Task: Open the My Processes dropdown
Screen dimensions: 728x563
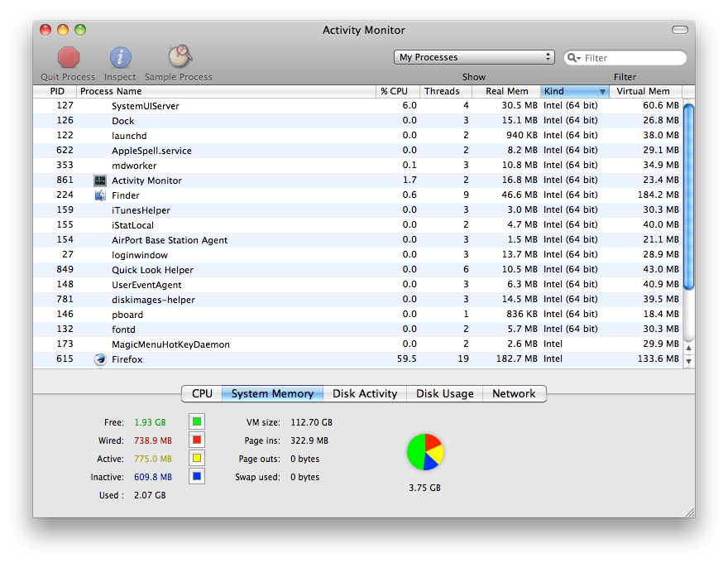Action: (x=474, y=57)
